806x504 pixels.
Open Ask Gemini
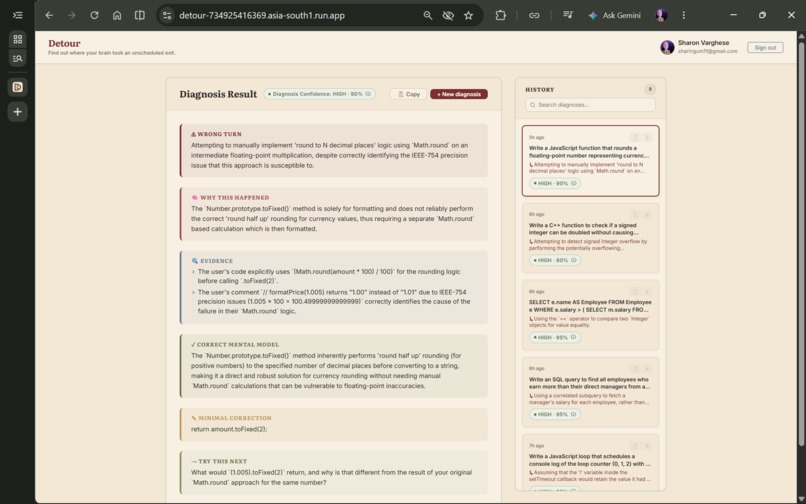pos(615,15)
